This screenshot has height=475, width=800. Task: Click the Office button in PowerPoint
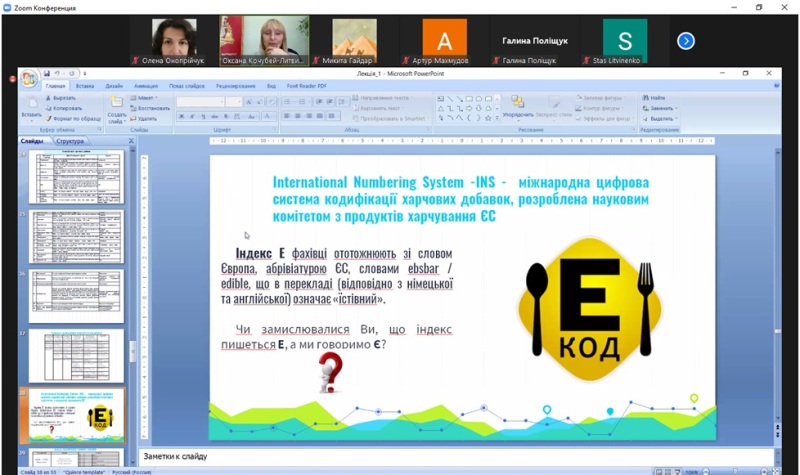coord(29,79)
